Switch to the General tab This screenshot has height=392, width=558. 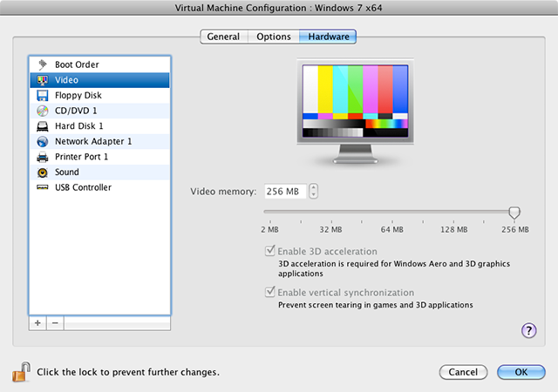coord(223,37)
